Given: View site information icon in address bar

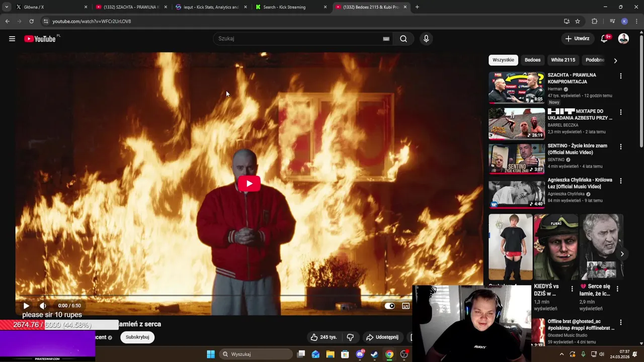Looking at the screenshot, I should pos(46,21).
